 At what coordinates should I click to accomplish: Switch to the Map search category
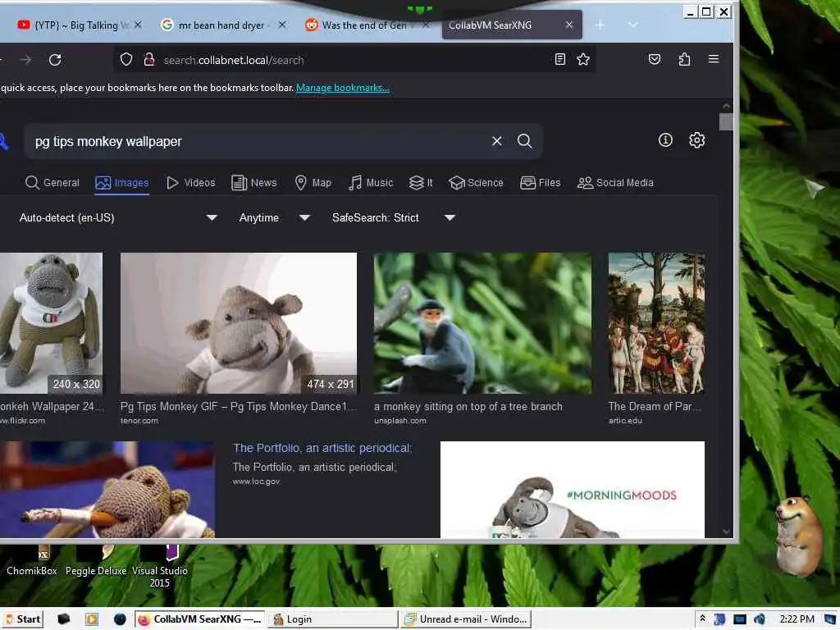(313, 183)
